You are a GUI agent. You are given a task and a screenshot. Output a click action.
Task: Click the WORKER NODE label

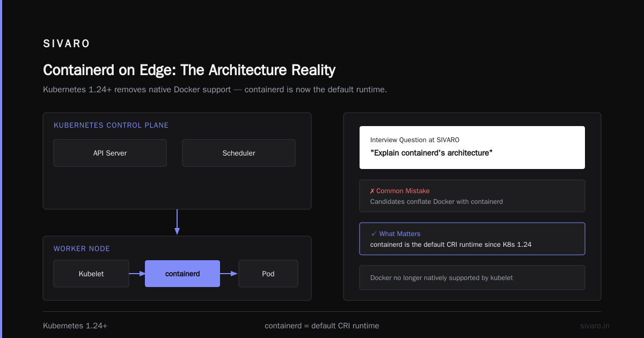82,249
